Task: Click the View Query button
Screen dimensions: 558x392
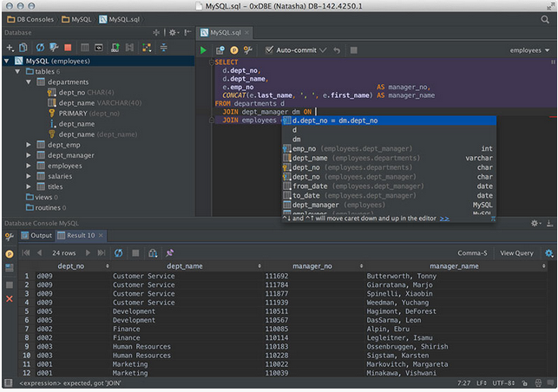Action: [x=516, y=253]
